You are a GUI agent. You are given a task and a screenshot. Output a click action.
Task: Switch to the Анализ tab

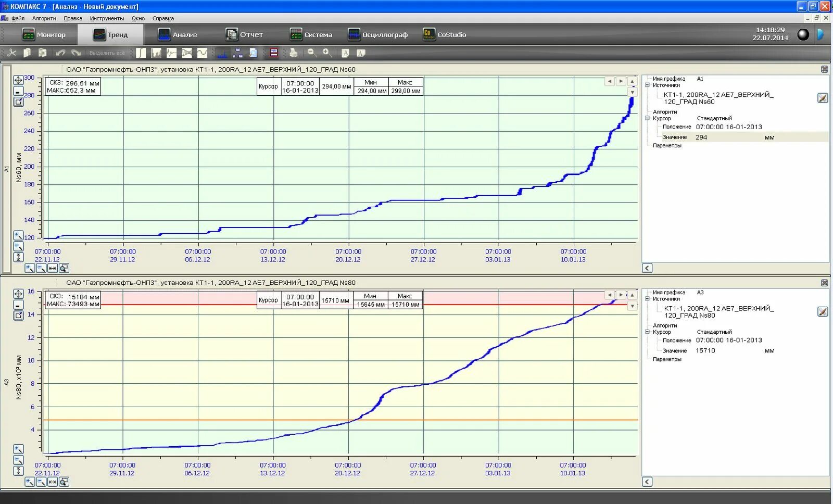(x=178, y=34)
